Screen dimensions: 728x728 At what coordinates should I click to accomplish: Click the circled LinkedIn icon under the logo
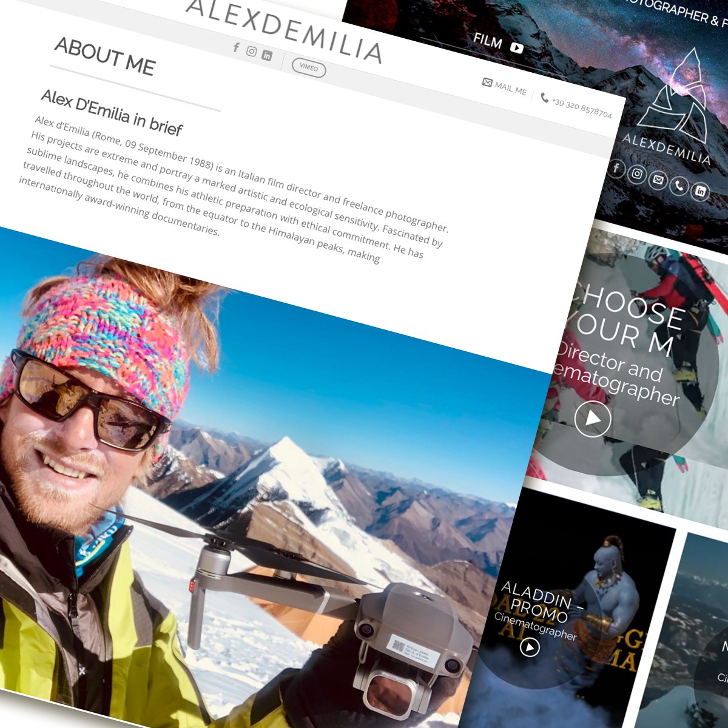[x=700, y=191]
